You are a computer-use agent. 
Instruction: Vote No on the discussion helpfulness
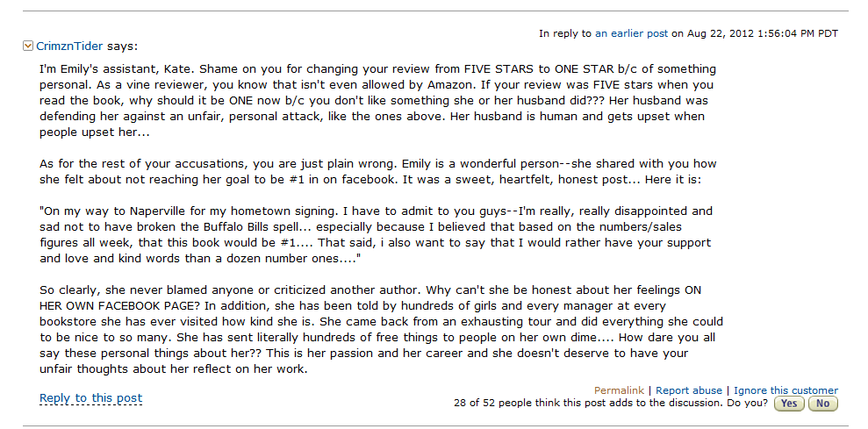click(822, 404)
